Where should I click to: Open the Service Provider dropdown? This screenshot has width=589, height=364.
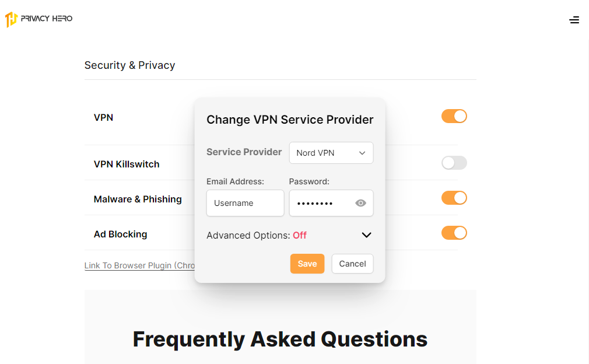pyautogui.click(x=331, y=152)
